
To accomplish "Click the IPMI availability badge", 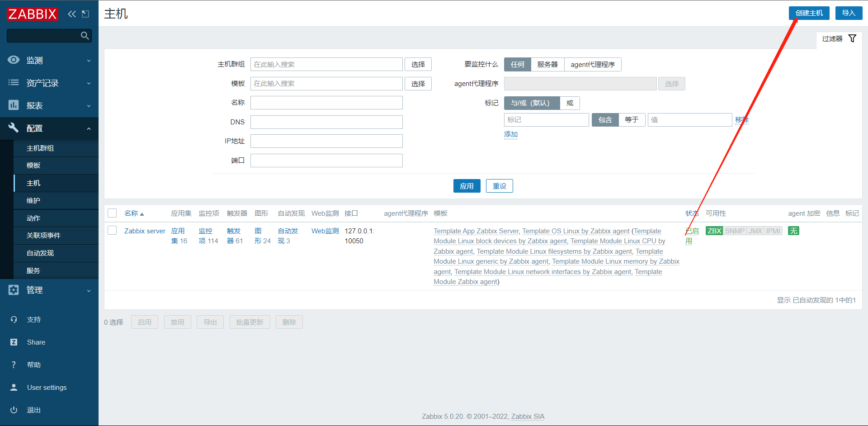I will 773,231.
